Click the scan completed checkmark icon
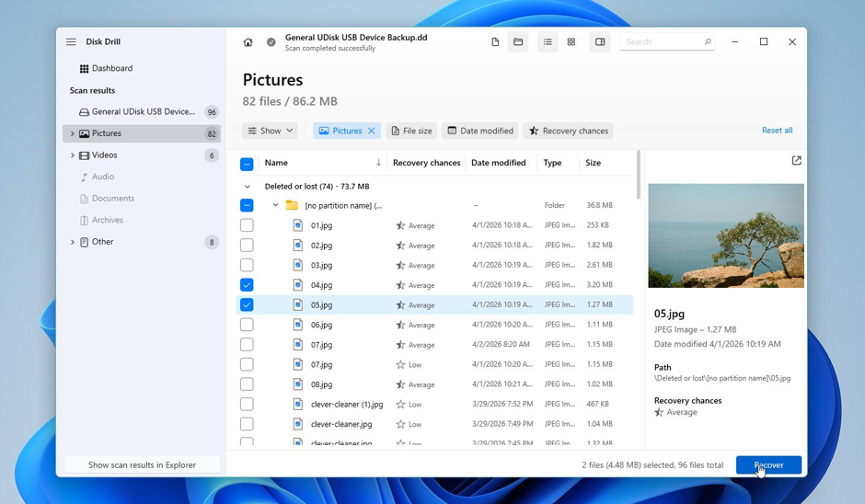The image size is (865, 504). point(271,42)
